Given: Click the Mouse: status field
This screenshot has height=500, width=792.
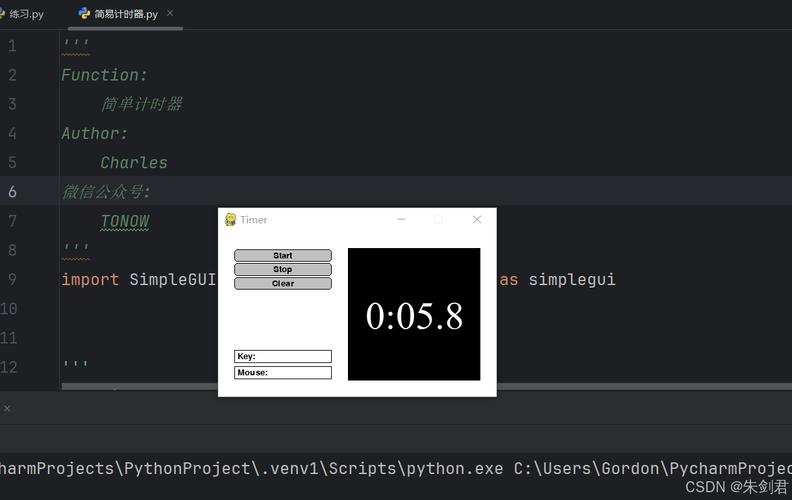Looking at the screenshot, I should click(283, 373).
